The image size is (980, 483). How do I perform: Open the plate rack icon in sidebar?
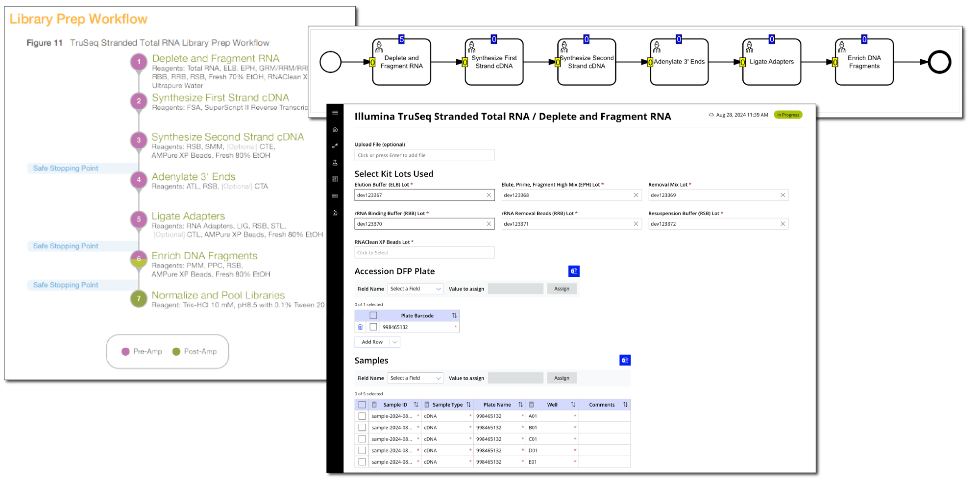[335, 196]
